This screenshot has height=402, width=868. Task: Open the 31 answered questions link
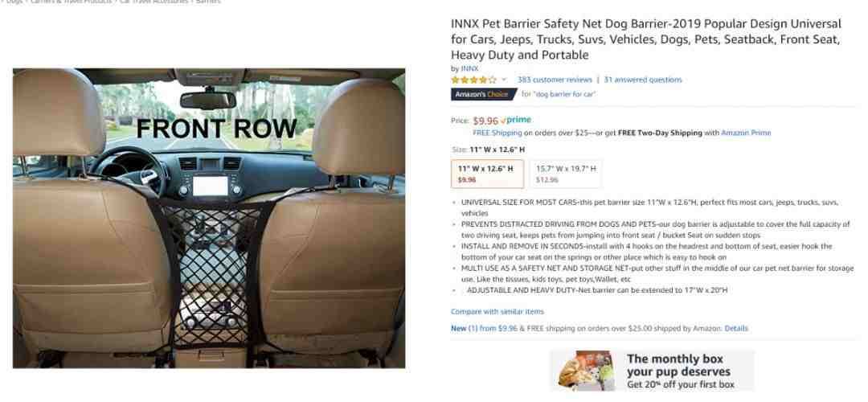[x=643, y=80]
